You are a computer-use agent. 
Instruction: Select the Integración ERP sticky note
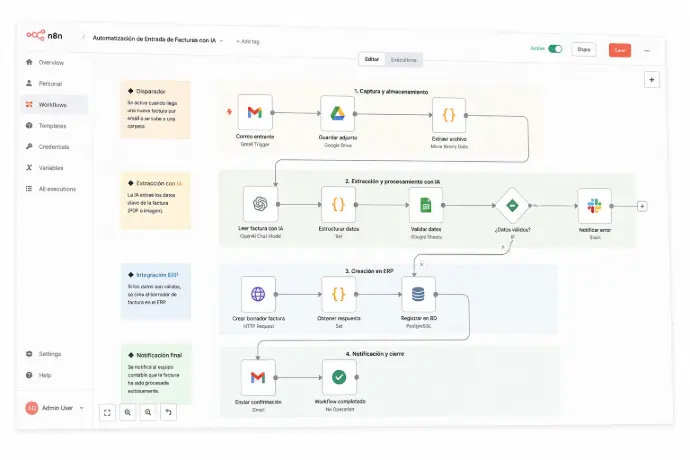click(156, 291)
